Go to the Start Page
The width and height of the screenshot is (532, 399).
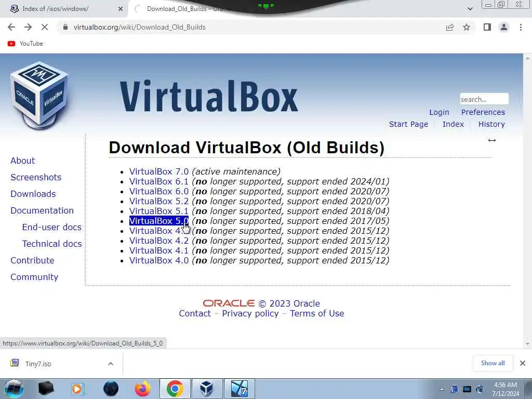408,124
